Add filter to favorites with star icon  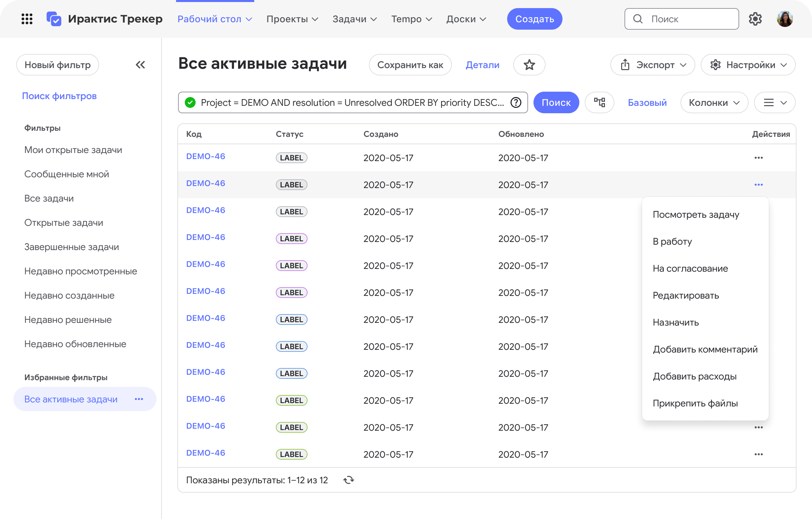[529, 65]
